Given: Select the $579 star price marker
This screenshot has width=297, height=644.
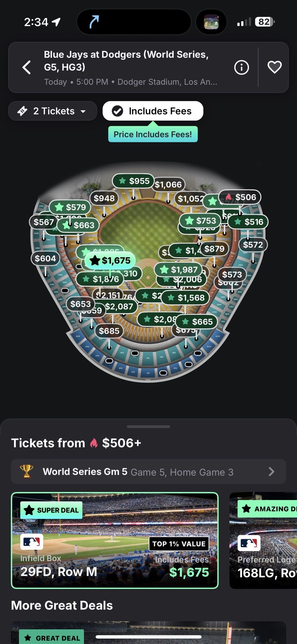Looking at the screenshot, I should (71, 207).
